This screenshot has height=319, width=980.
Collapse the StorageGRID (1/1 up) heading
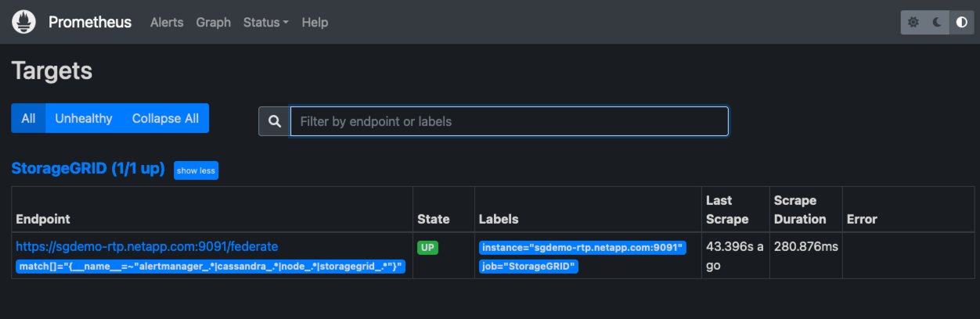[88, 169]
